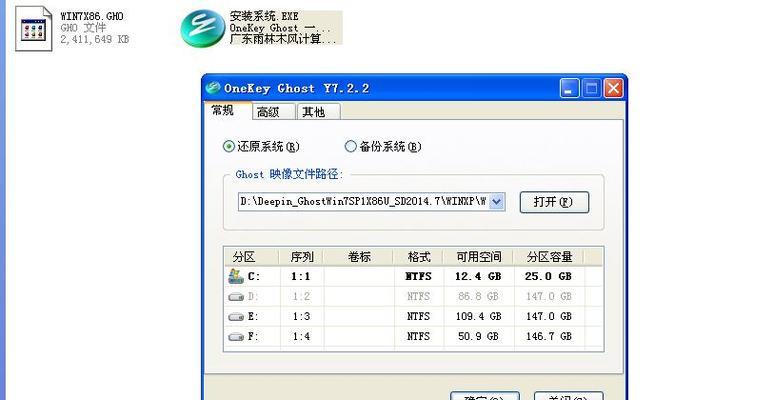Screen dimensions: 774x400
Task: Select the 备份系统(B) radio button
Action: coord(350,146)
